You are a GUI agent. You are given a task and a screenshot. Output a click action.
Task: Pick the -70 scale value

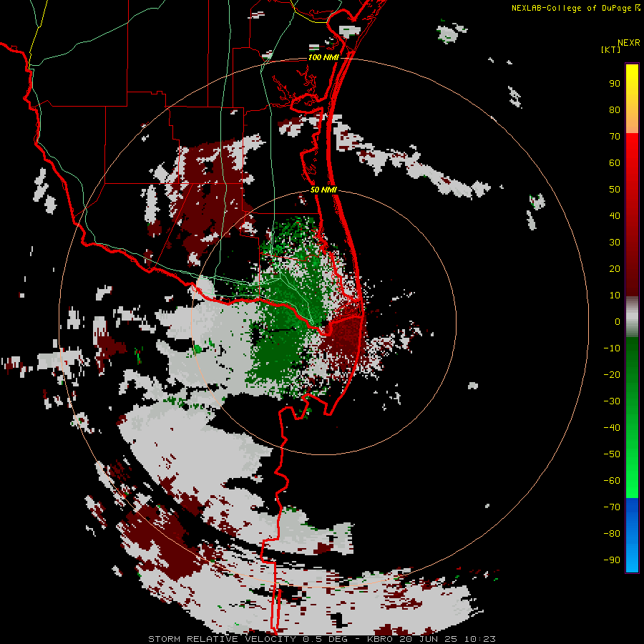[612, 507]
